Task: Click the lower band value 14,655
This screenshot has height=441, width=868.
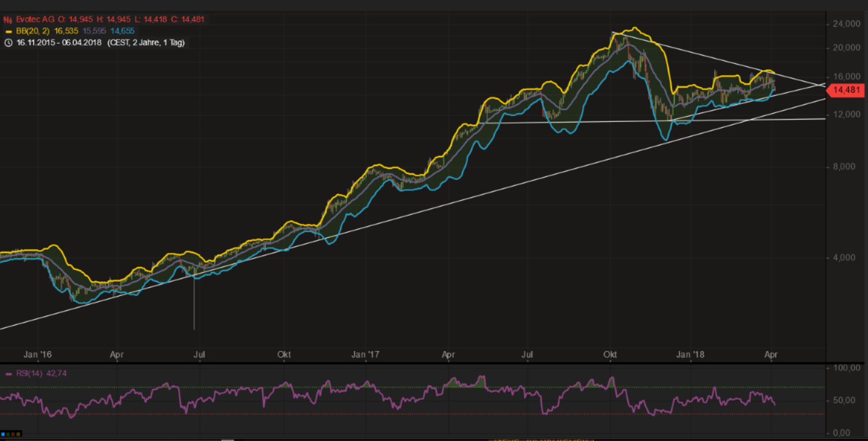Action: (121, 31)
